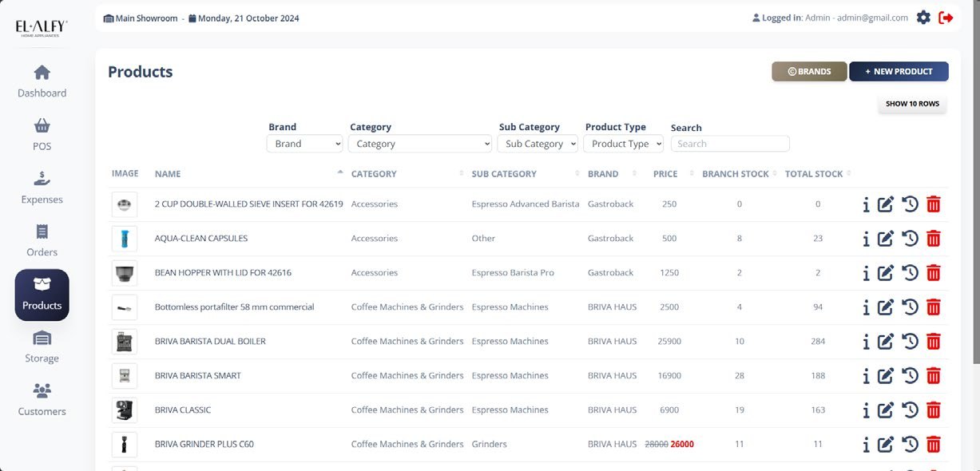Delete BRIVA GRINDER PLUS C60
Image resolution: width=980 pixels, height=471 pixels.
coord(933,445)
